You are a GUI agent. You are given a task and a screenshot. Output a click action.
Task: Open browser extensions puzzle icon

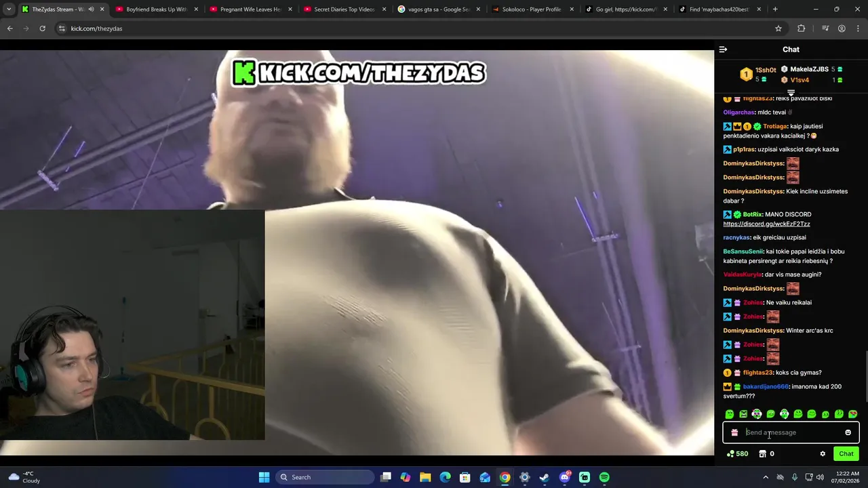[802, 28]
